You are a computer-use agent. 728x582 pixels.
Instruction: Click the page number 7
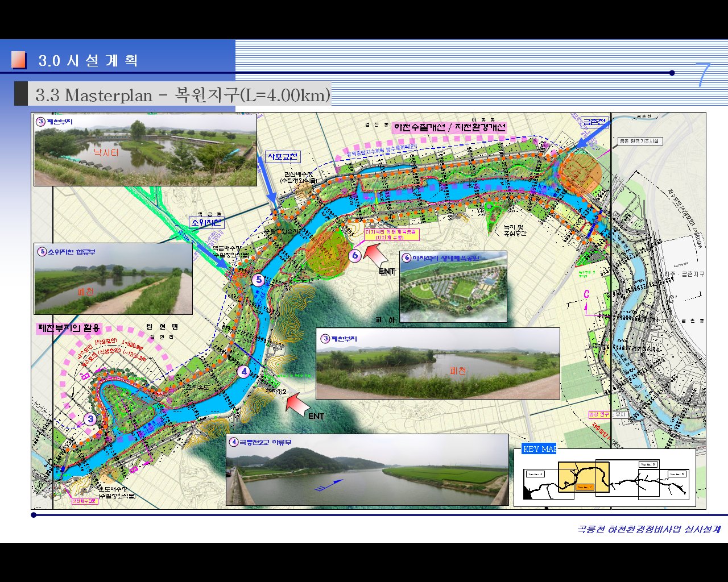point(703,74)
